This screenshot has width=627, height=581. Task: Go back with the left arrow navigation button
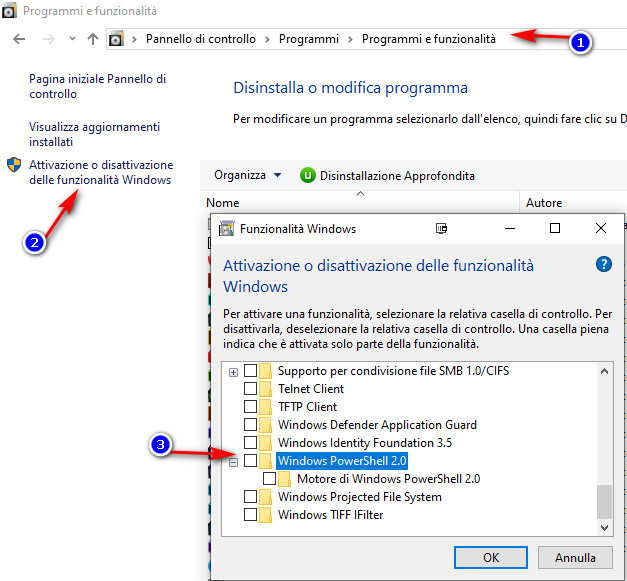click(19, 39)
